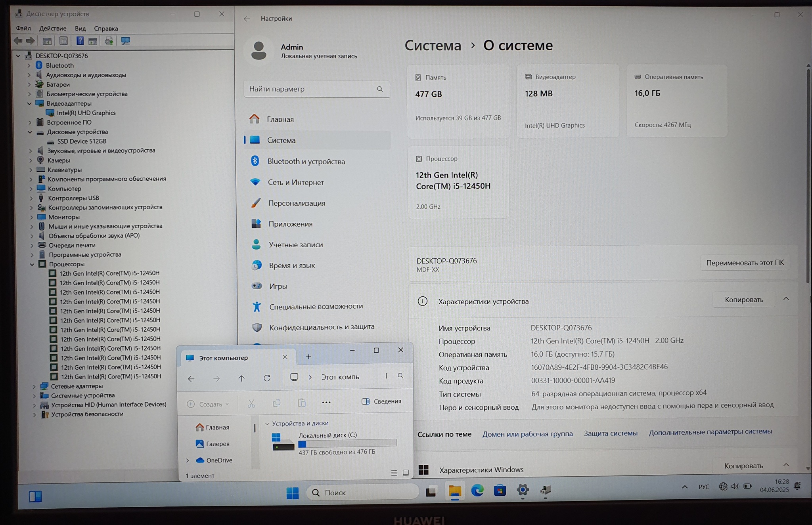Open the Действие menu

point(53,29)
